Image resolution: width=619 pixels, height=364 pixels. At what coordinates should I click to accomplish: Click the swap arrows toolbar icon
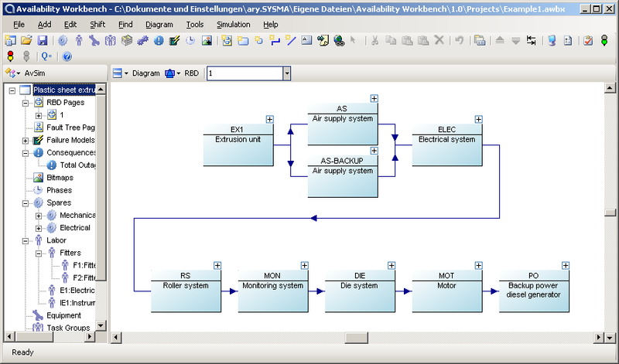[x=532, y=40]
